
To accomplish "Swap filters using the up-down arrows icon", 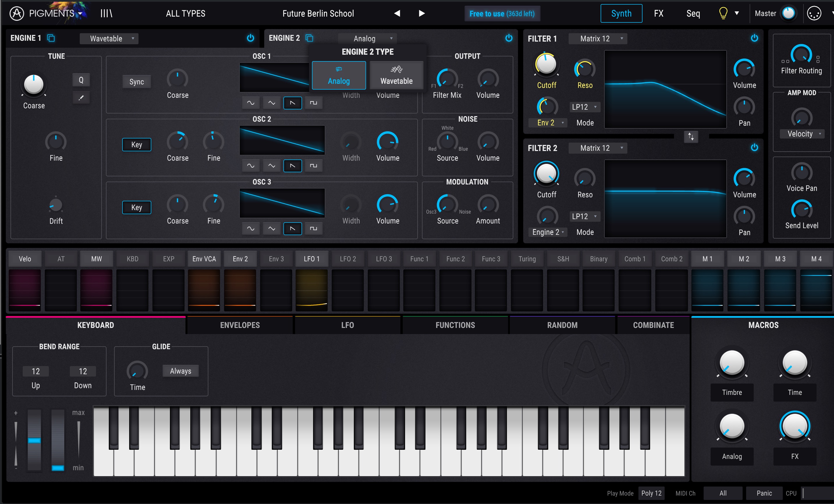I will [x=691, y=137].
